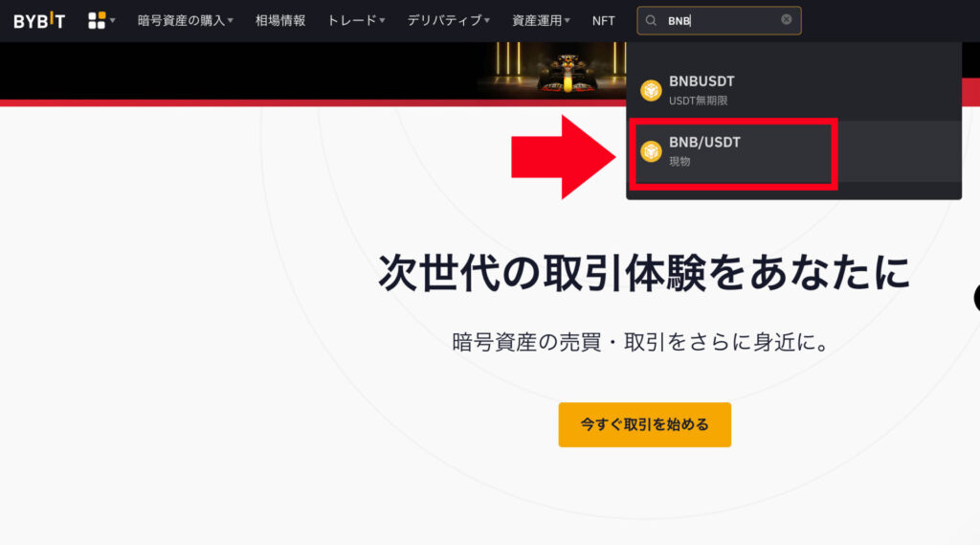The width and height of the screenshot is (980, 545).
Task: Click the dropdown arrow beside apps grid
Action: click(113, 21)
